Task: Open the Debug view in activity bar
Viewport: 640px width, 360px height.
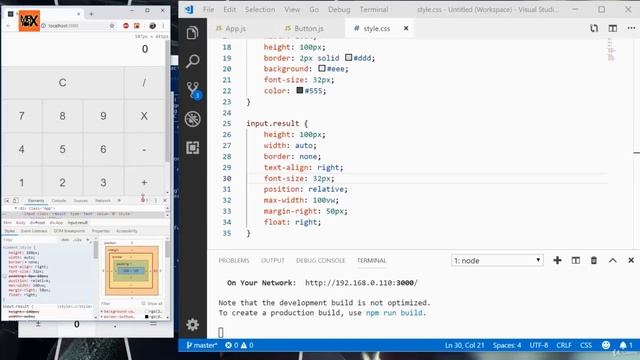Action: (x=192, y=119)
